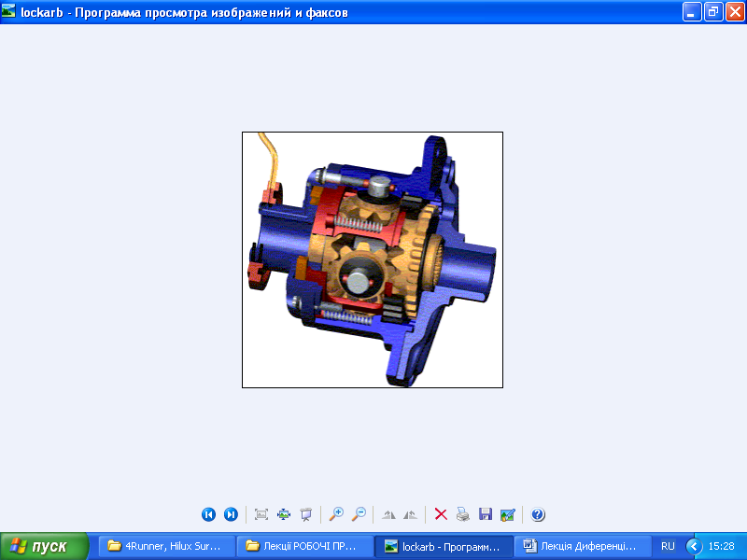The width and height of the screenshot is (747, 560).
Task: Open the lockarb window system menu icon
Action: point(8,11)
